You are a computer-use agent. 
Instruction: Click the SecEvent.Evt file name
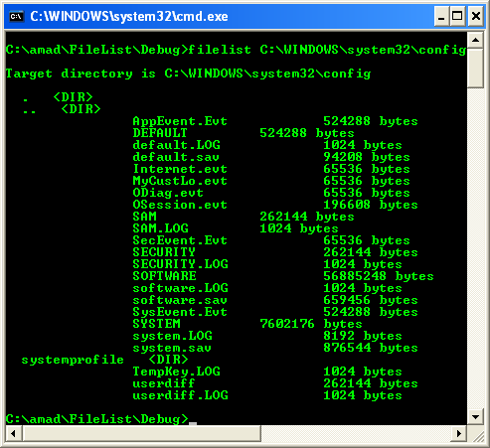point(180,240)
